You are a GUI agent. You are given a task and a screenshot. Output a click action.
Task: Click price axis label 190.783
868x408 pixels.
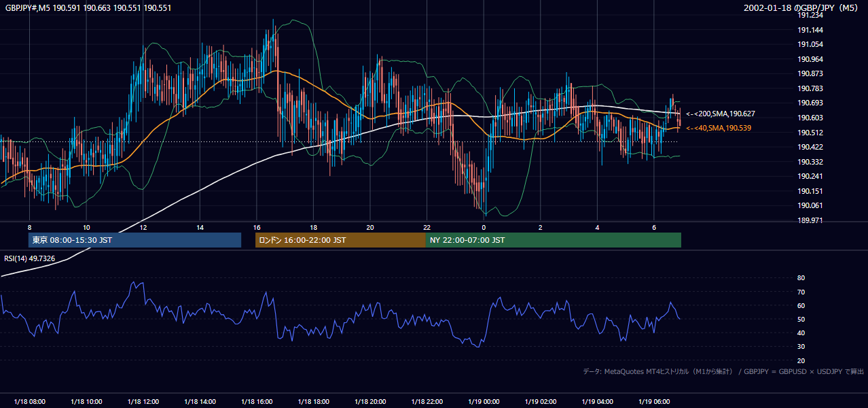[810, 88]
